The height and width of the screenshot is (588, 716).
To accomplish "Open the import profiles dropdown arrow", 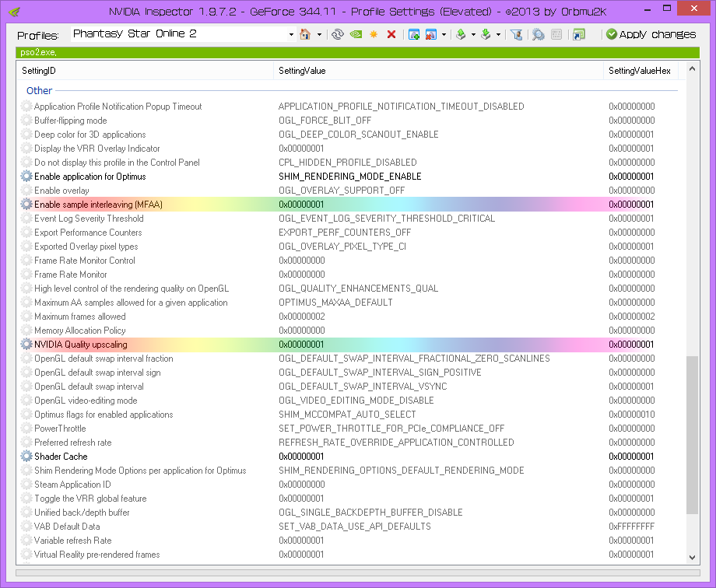I will (498, 35).
